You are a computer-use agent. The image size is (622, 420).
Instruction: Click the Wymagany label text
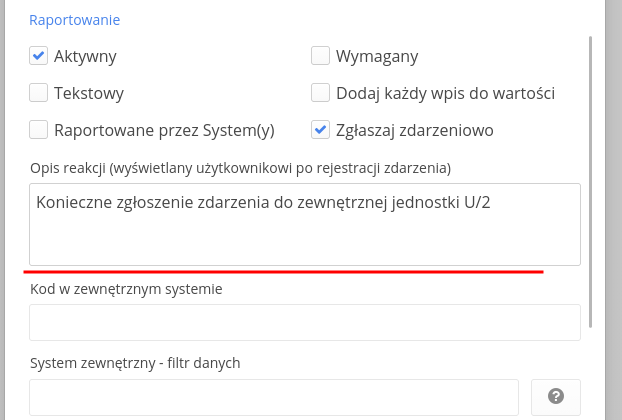(x=377, y=56)
